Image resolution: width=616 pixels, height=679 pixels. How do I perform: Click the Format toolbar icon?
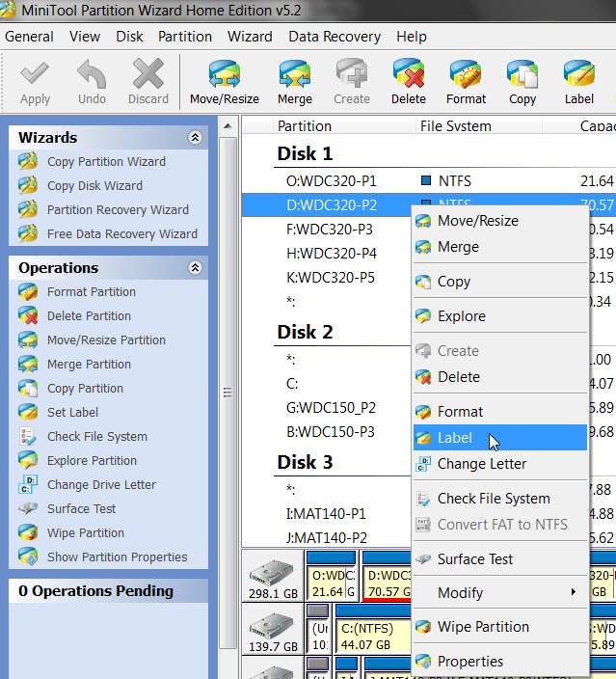(466, 82)
